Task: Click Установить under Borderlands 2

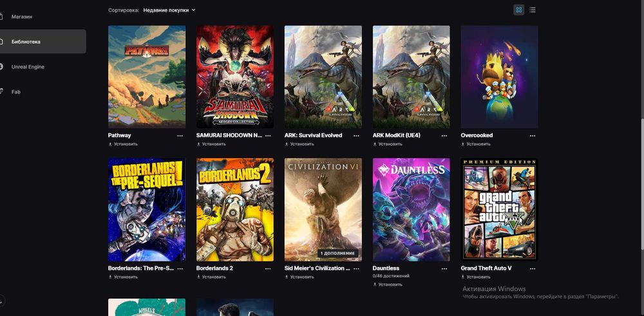Action: click(x=211, y=277)
